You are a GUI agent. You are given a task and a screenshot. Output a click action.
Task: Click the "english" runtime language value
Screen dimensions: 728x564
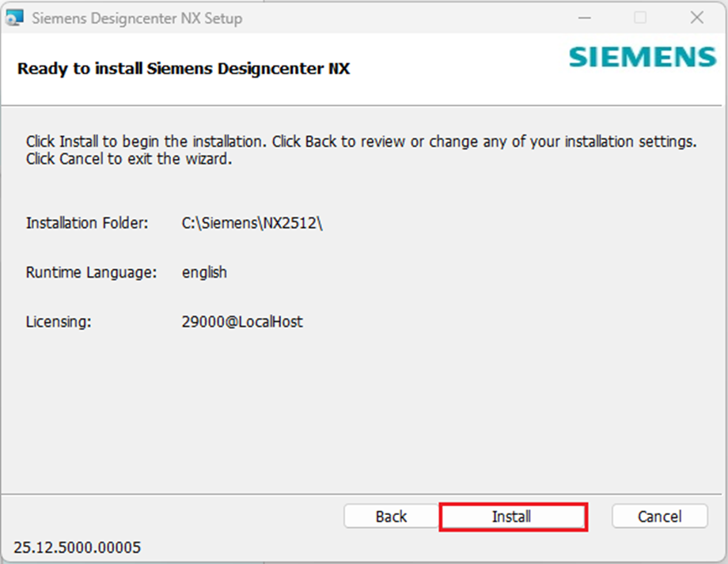[204, 272]
